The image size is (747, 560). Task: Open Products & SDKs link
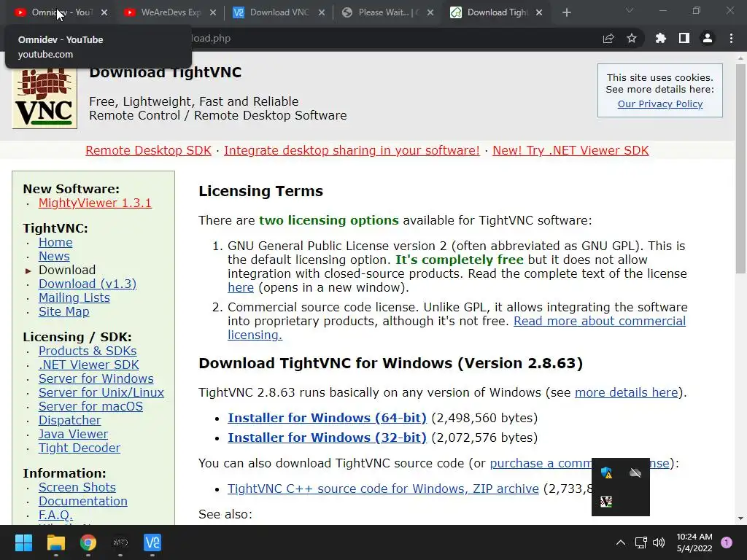click(88, 351)
